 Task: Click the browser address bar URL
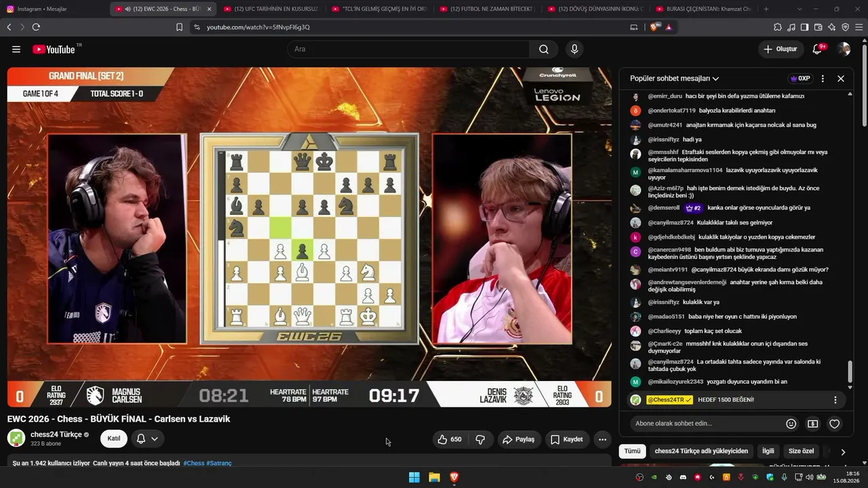tap(258, 27)
